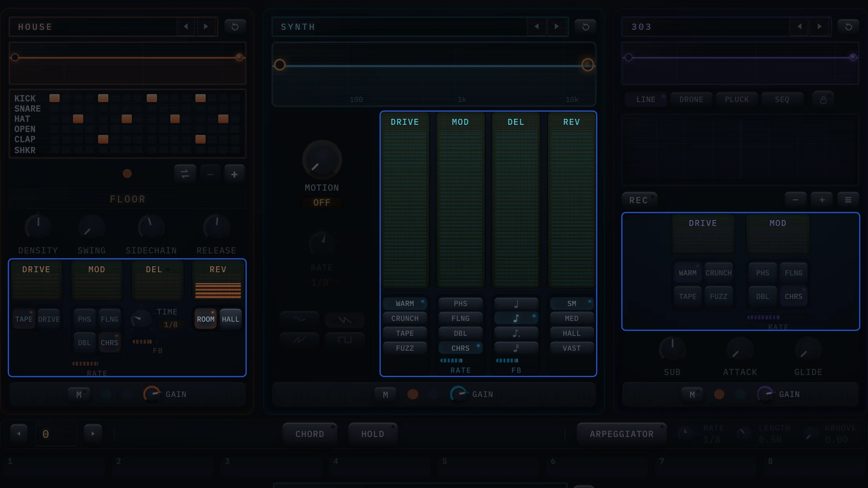Image resolution: width=868 pixels, height=488 pixels.
Task: Go to the previous SYNTH preset
Action: (536, 27)
